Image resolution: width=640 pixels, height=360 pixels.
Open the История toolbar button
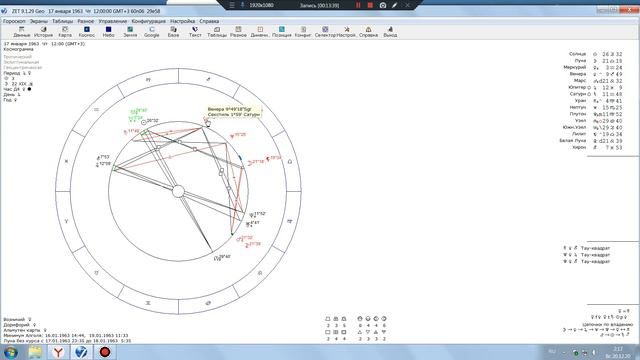(43, 32)
